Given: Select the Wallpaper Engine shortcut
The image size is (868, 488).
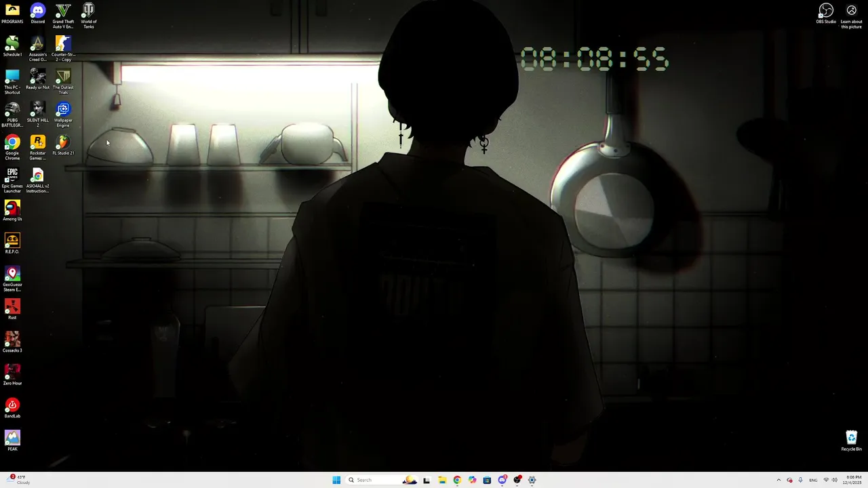Looking at the screenshot, I should pyautogui.click(x=63, y=115).
